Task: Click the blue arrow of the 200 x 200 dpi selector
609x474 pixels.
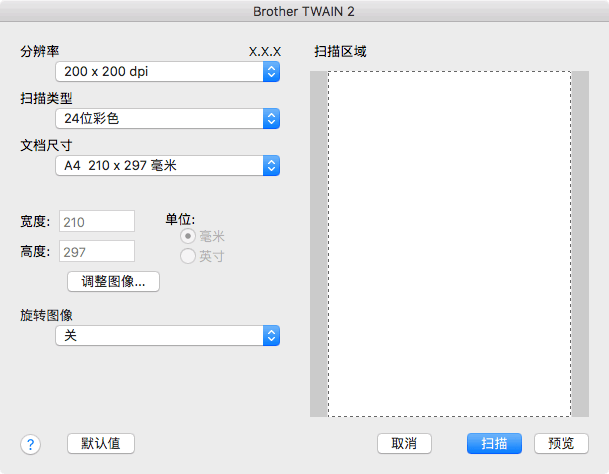Action: pos(270,71)
